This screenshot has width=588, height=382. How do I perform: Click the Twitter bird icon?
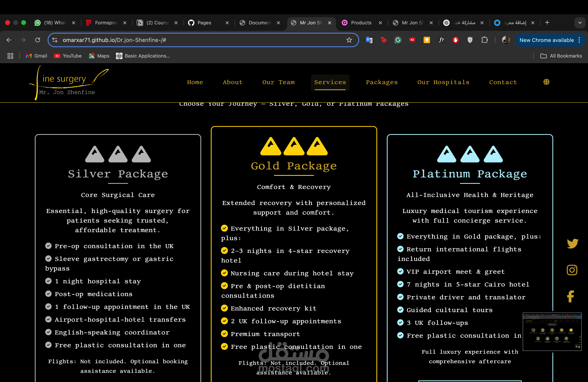[572, 243]
